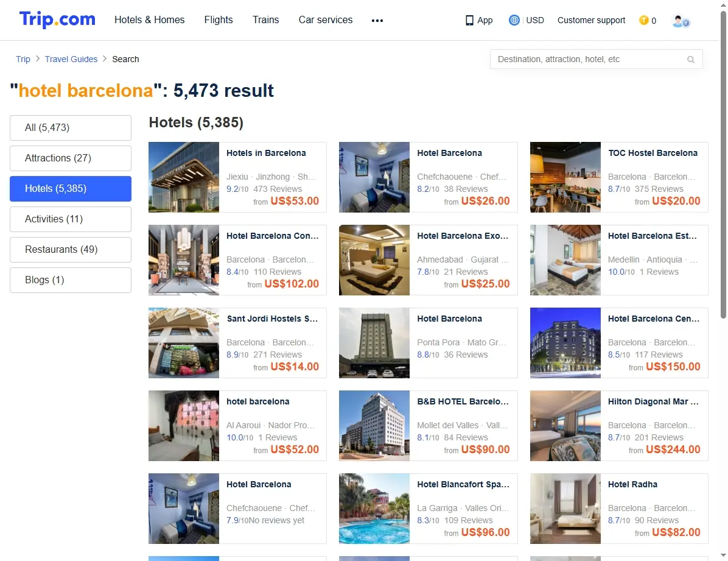Open Hotel Barcelona Est... title
This screenshot has height=561, width=728.
coord(653,236)
